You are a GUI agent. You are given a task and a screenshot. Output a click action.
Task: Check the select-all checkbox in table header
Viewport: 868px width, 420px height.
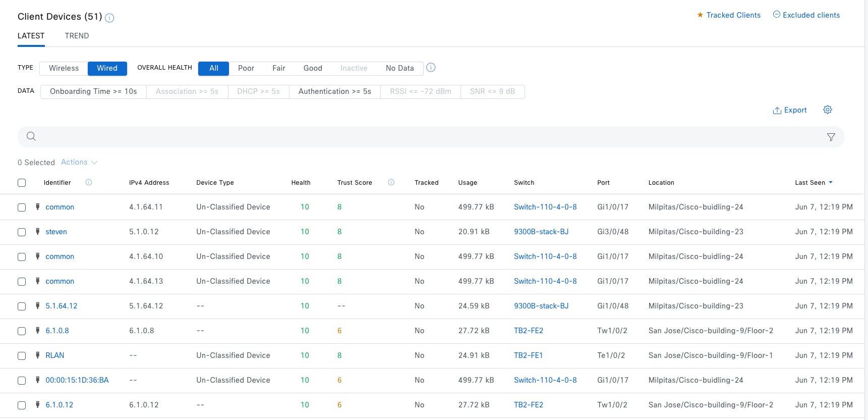(x=22, y=183)
